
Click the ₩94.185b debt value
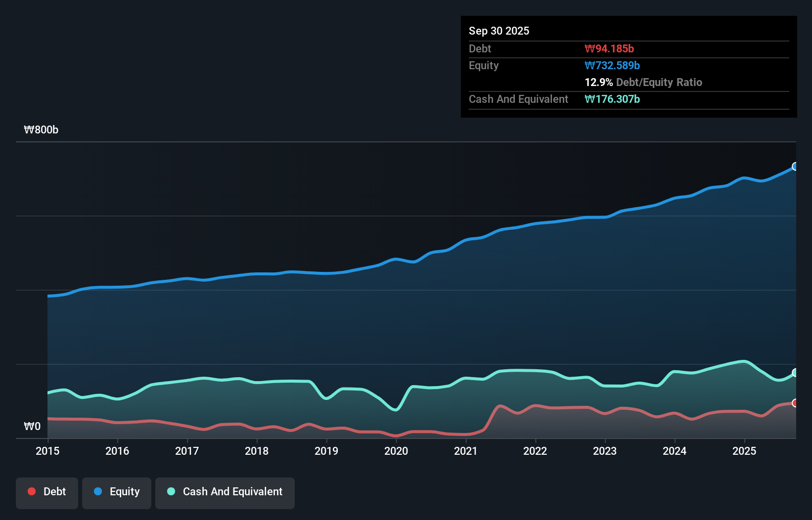point(609,48)
